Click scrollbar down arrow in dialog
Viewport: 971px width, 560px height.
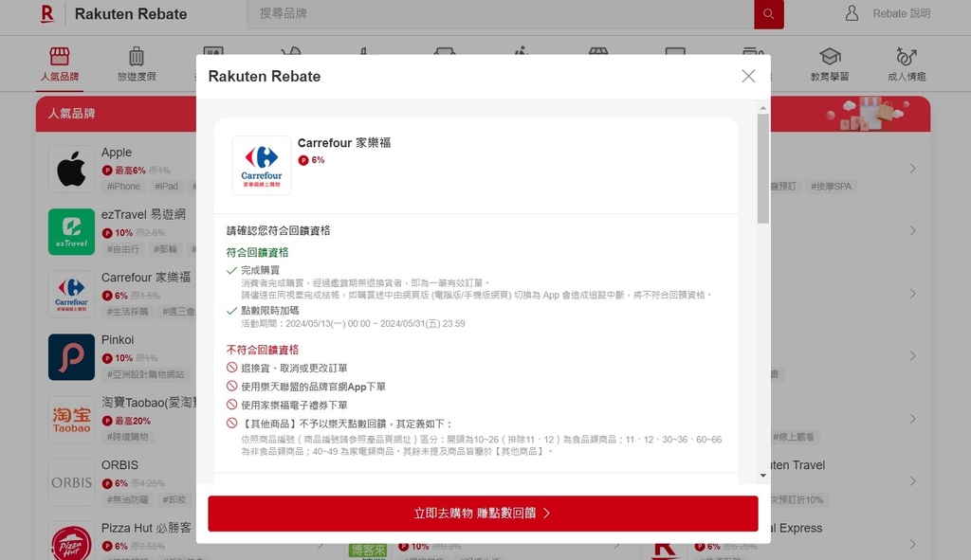763,476
